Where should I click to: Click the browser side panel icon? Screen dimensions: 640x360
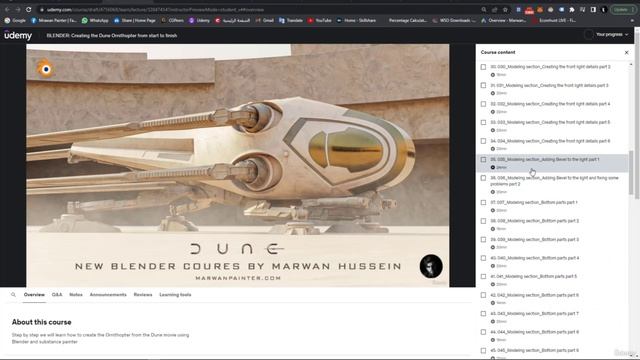(593, 9)
